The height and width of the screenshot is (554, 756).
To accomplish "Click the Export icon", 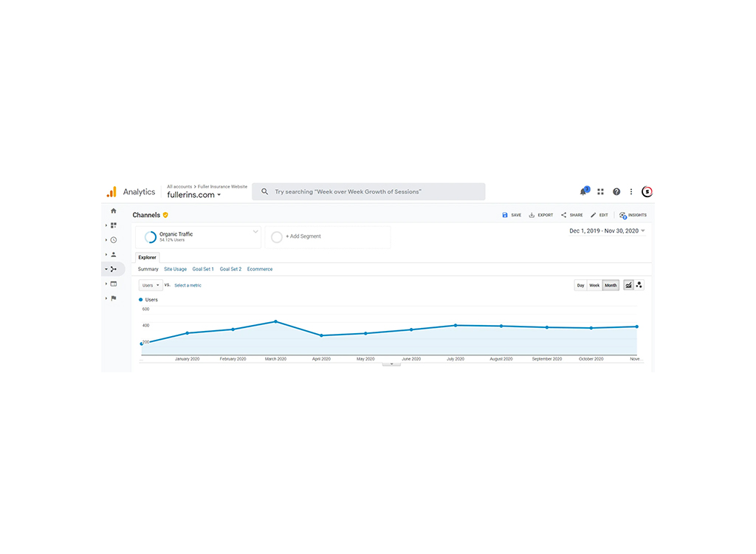I will [x=532, y=214].
